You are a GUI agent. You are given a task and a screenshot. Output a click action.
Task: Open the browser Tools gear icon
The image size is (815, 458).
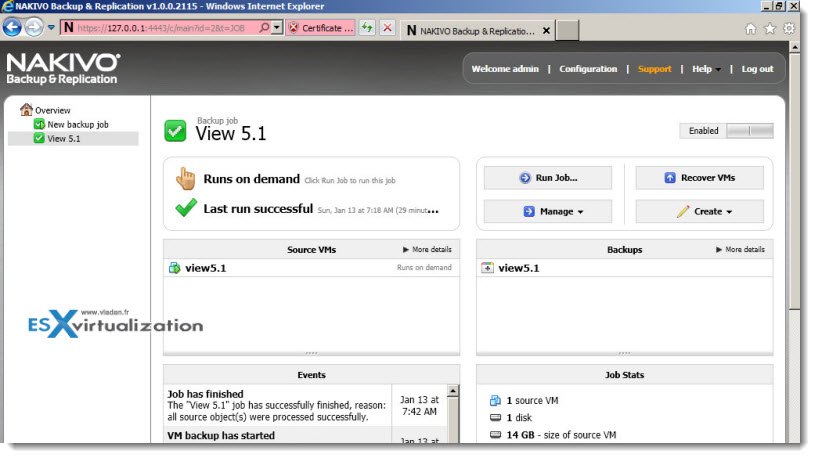pyautogui.click(x=789, y=29)
